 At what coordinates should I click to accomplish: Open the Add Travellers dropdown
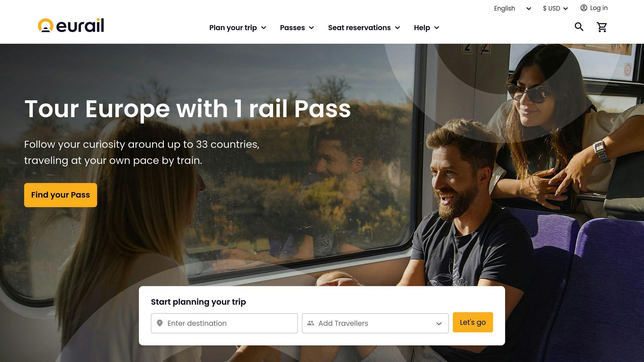(x=375, y=323)
